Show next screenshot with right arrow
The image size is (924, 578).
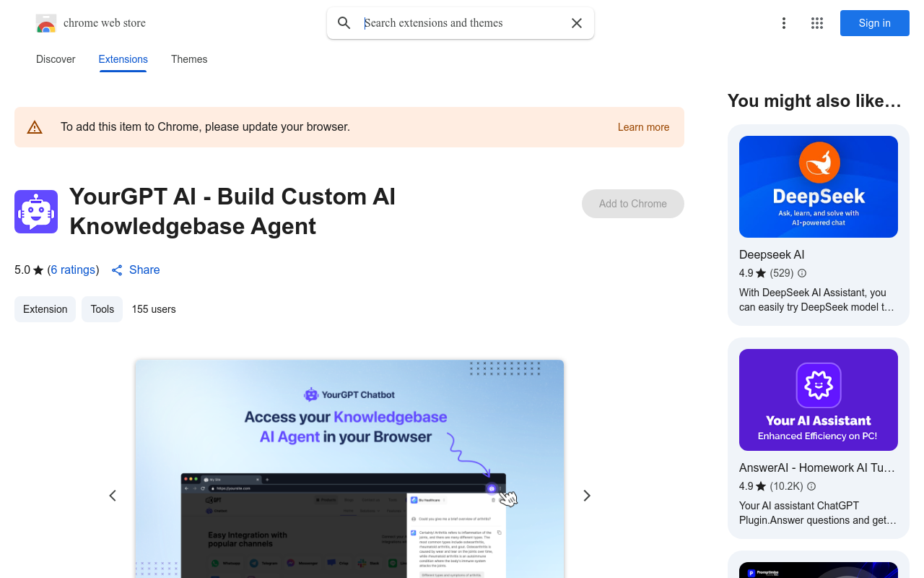coord(587,496)
